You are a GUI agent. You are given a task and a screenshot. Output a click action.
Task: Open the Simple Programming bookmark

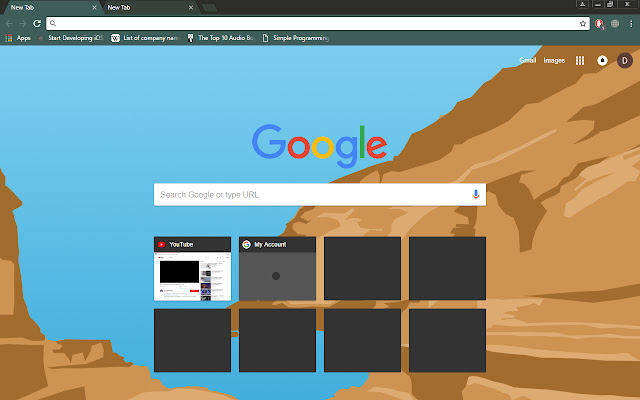(296, 38)
